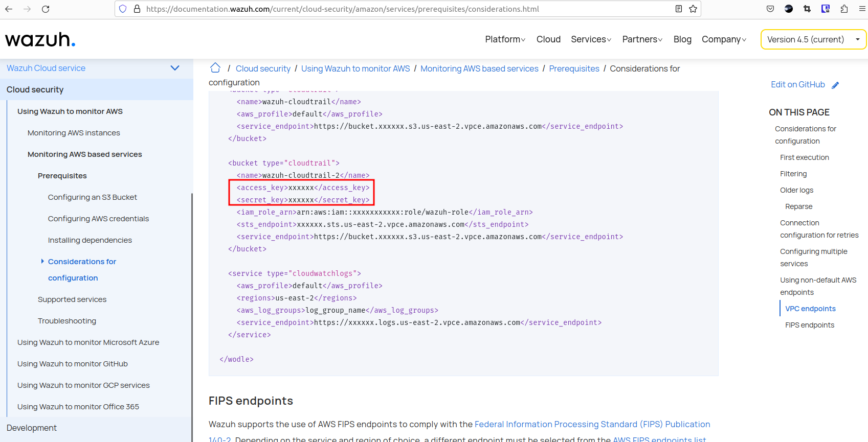Open the blue square extension icon
Screen dimensions: 868x442
click(x=826, y=9)
